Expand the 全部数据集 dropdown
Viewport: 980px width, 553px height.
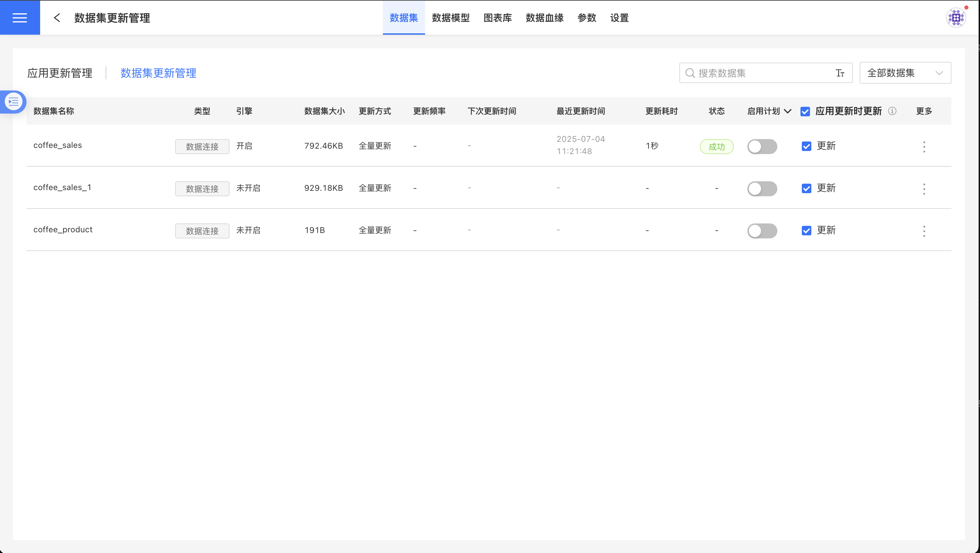905,73
